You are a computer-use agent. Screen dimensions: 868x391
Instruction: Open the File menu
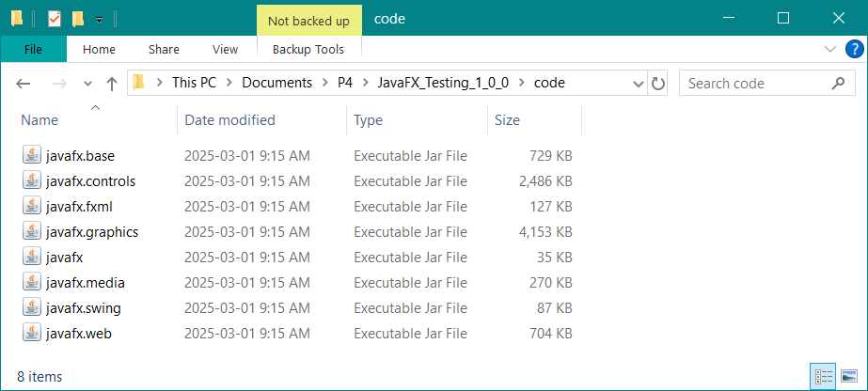coord(33,49)
